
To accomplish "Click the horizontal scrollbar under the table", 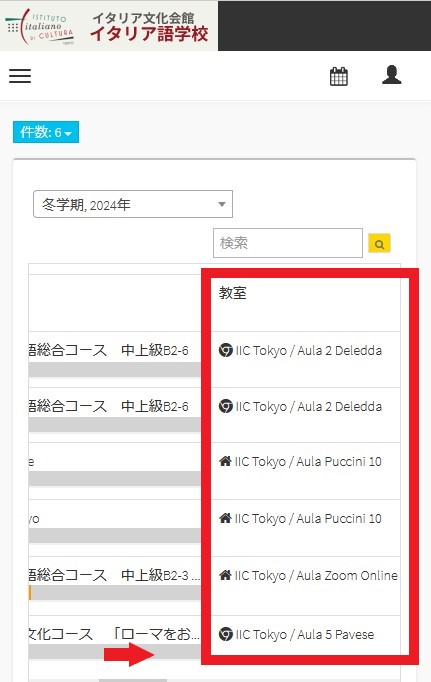I will pos(133,680).
